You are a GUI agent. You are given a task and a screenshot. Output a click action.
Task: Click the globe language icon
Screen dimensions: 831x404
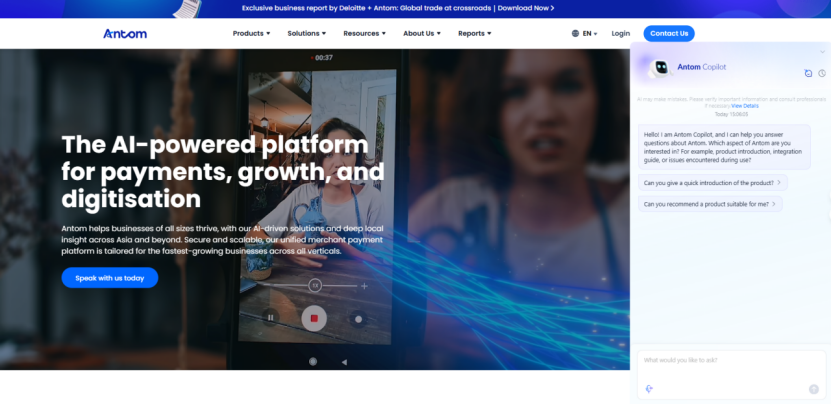[x=575, y=33]
